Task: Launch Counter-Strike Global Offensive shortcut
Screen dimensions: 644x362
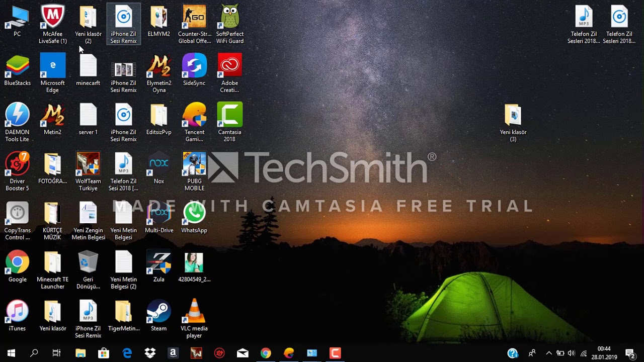Action: (x=194, y=24)
